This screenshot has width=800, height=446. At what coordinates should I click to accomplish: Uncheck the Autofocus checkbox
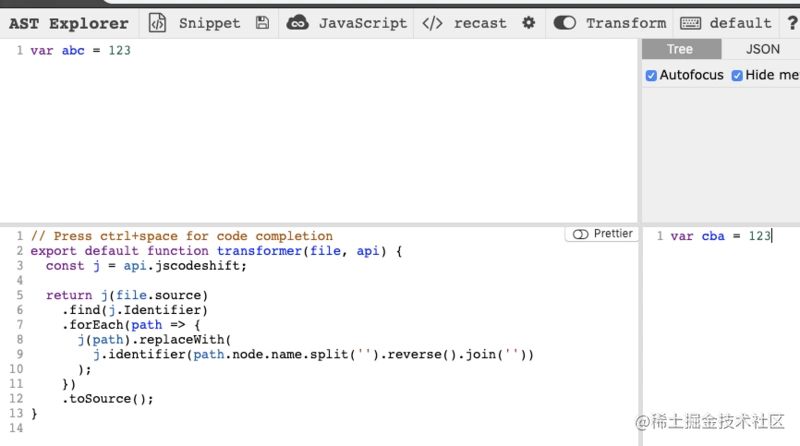(651, 76)
